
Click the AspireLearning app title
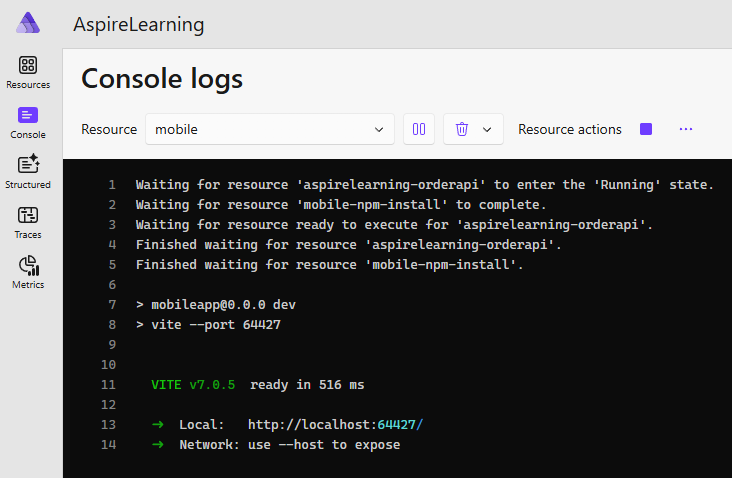point(139,24)
